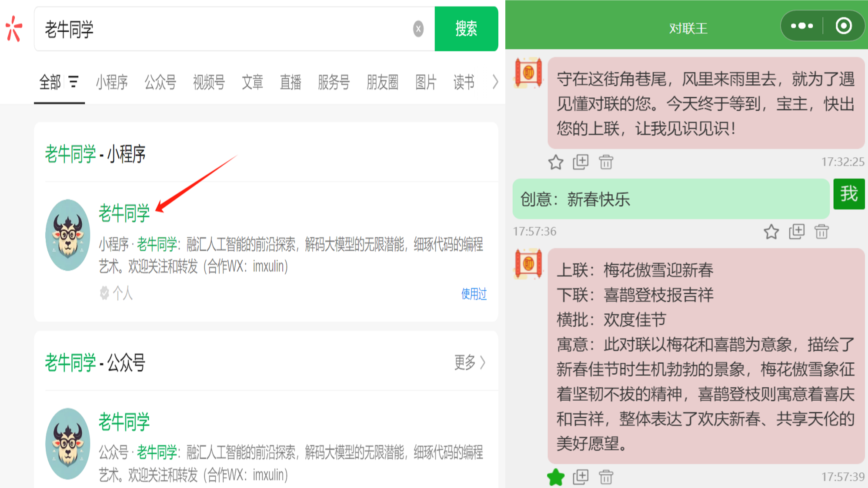Switch to the 直播 tab
Screen dimensions: 868x488
[290, 82]
